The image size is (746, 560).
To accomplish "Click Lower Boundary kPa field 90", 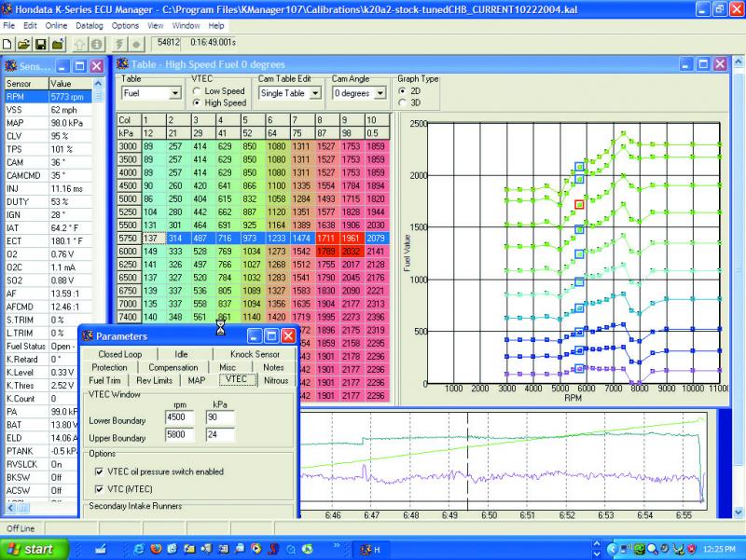I will 220,417.
